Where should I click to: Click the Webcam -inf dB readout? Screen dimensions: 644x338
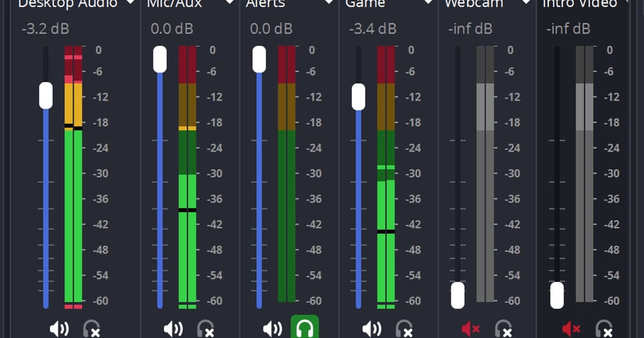pos(470,28)
